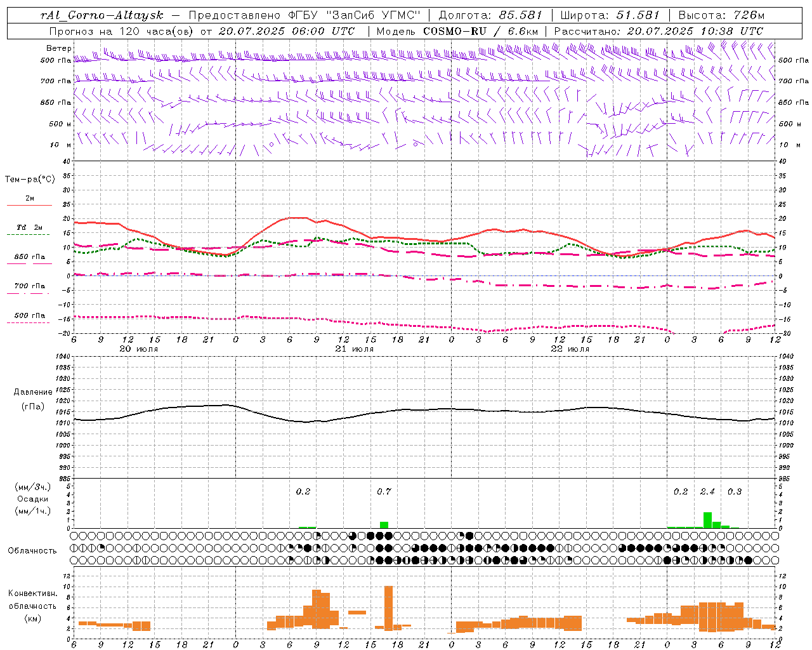The width and height of the screenshot is (812, 650).
Task: Click the Прогноз на 120 часа(ов) text
Action: coord(122,31)
